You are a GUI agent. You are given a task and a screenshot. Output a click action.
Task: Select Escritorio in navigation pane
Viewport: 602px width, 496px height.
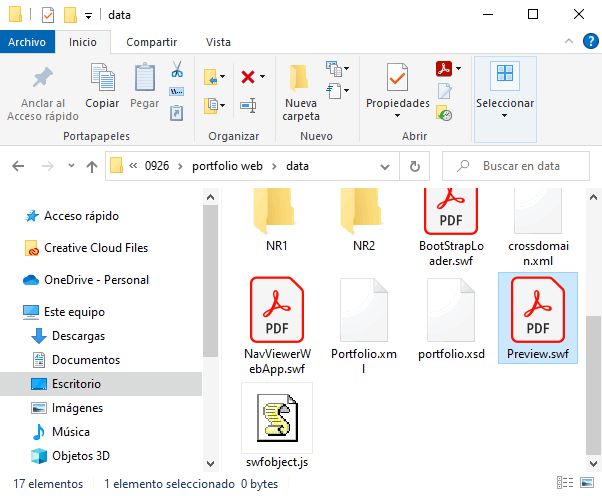point(101,384)
